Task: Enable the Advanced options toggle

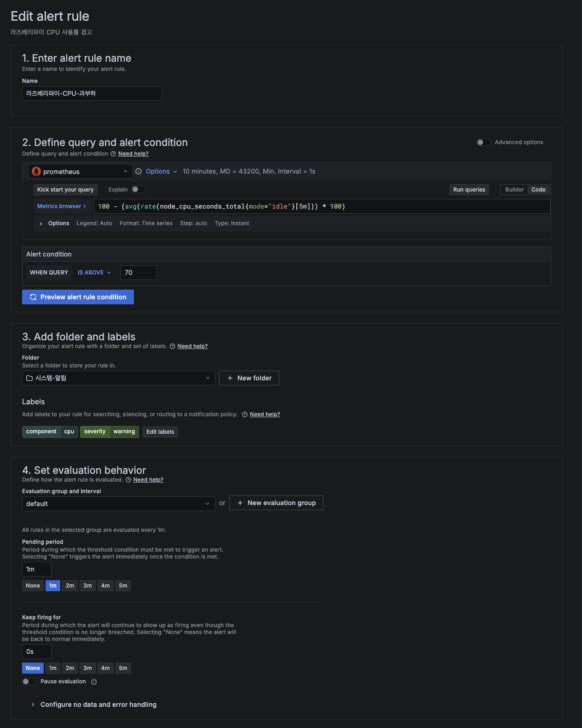Action: (x=484, y=142)
